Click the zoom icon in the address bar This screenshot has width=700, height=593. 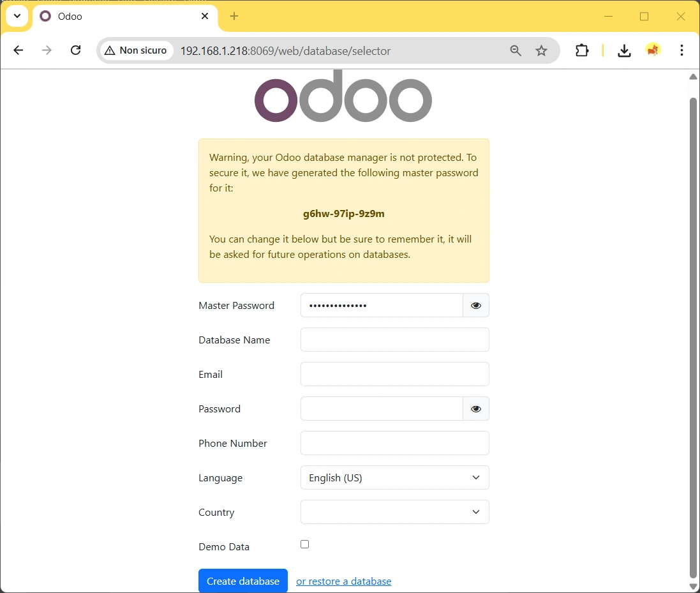click(516, 50)
